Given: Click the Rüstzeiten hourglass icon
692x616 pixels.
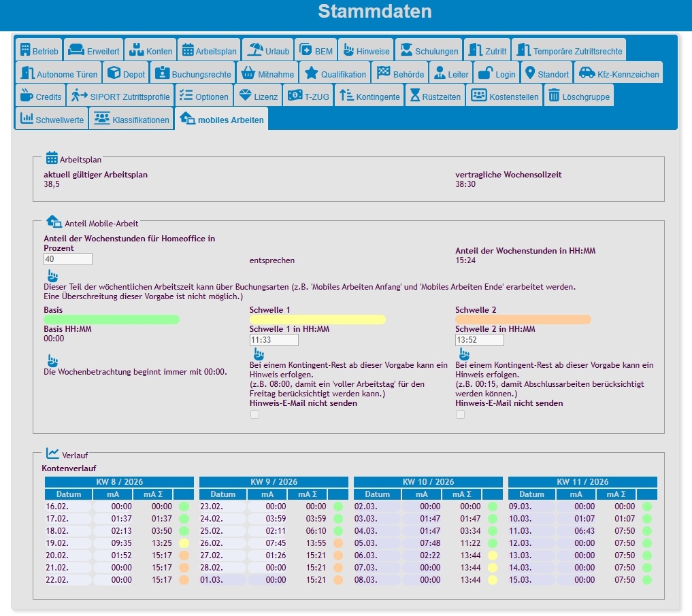Looking at the screenshot, I should pyautogui.click(x=415, y=95).
